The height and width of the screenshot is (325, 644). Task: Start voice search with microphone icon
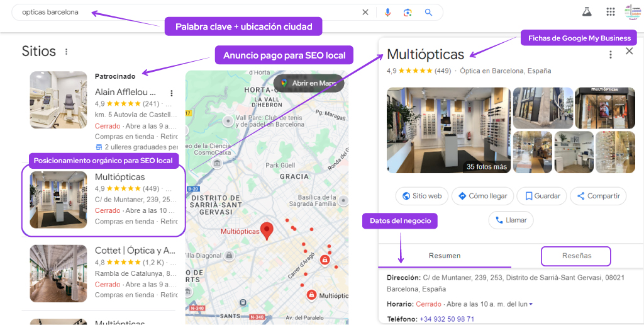(x=387, y=13)
